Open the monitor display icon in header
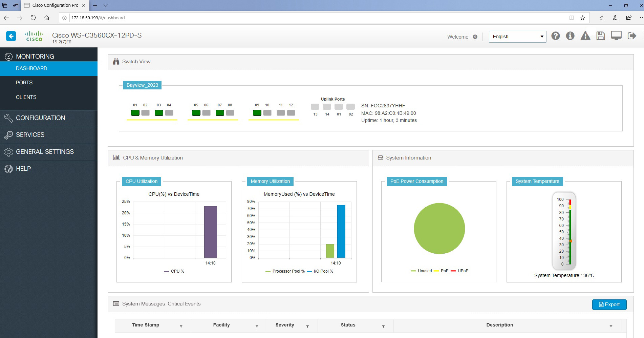The height and width of the screenshot is (338, 644). pos(616,36)
